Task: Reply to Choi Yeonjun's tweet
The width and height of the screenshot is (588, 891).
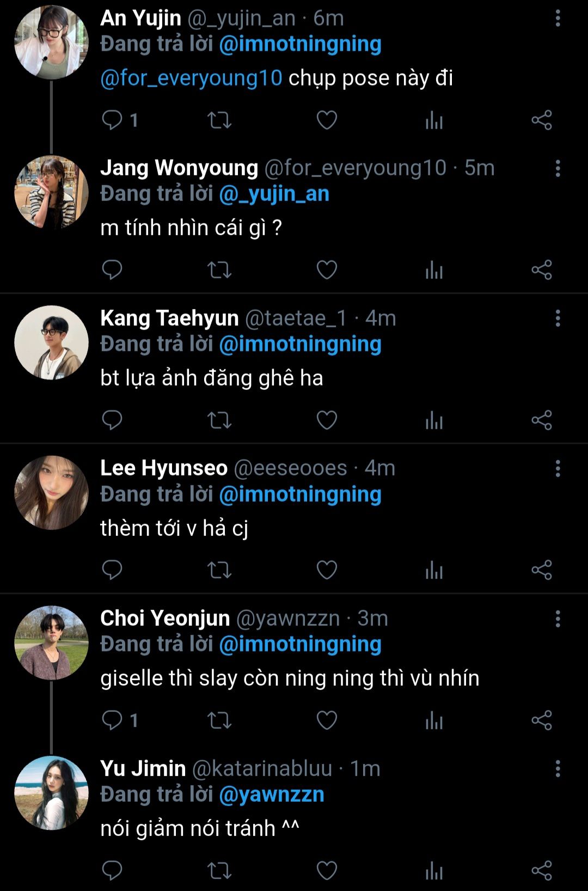Action: pyautogui.click(x=112, y=720)
